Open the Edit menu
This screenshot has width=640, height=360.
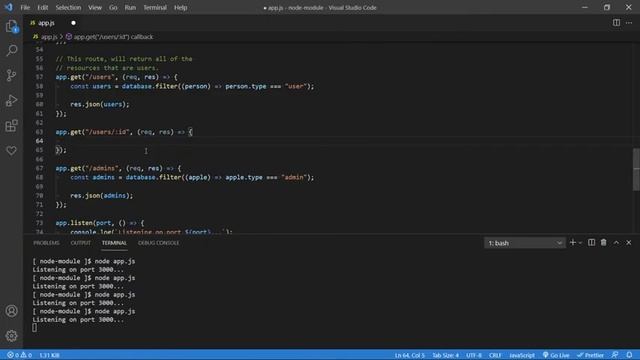click(x=42, y=7)
